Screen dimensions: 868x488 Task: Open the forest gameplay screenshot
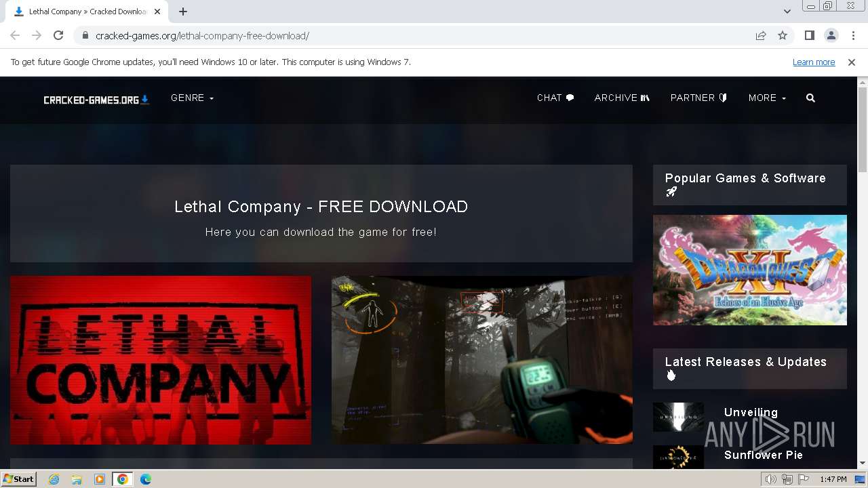[x=482, y=360]
